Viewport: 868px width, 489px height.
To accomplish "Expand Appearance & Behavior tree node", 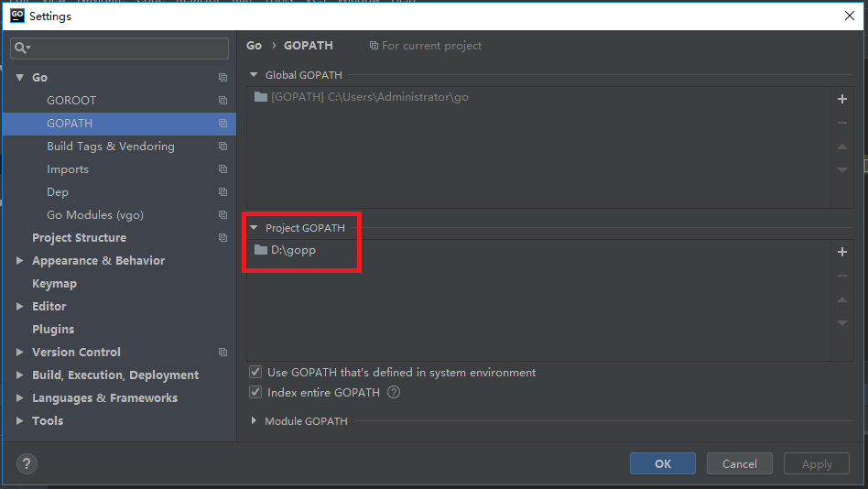I will tap(20, 261).
